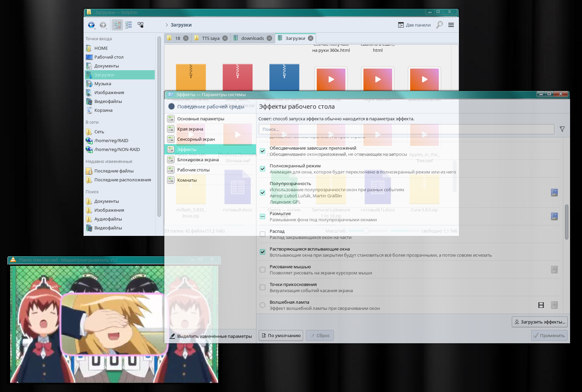Open Комнаты settings page
Screen dimensions: 582x392
(210, 180)
